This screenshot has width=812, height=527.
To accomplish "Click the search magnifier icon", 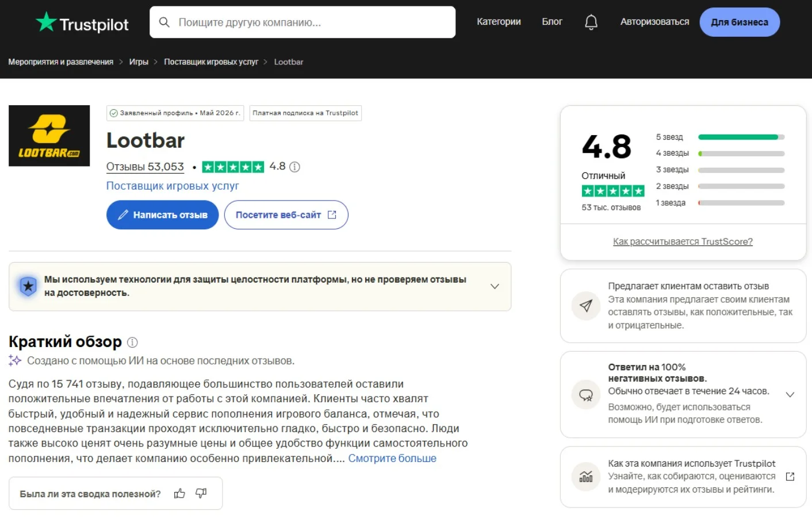I will (164, 22).
